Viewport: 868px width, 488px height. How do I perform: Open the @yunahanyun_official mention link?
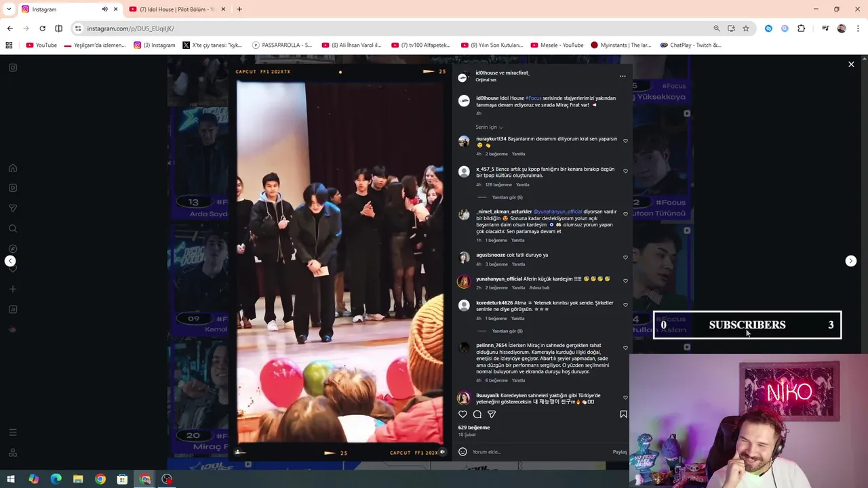point(557,211)
